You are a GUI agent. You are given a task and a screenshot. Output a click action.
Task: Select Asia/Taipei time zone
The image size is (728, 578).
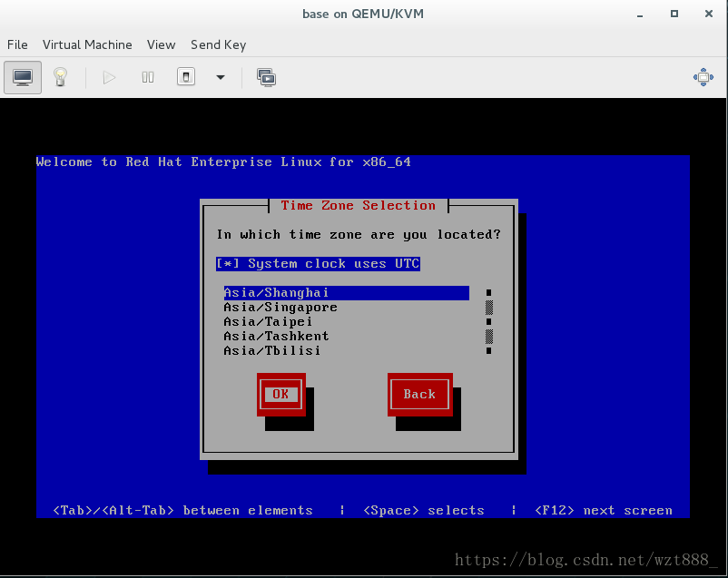pyautogui.click(x=347, y=322)
